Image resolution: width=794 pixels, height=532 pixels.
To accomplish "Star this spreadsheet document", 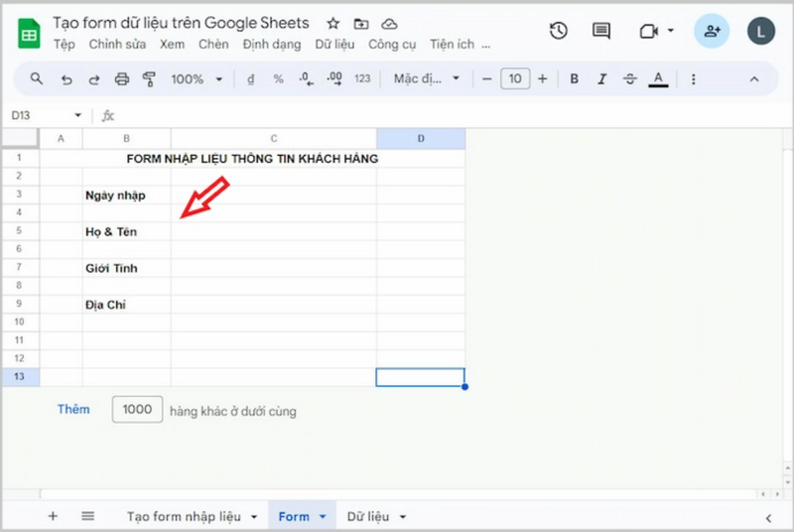I will click(x=332, y=23).
